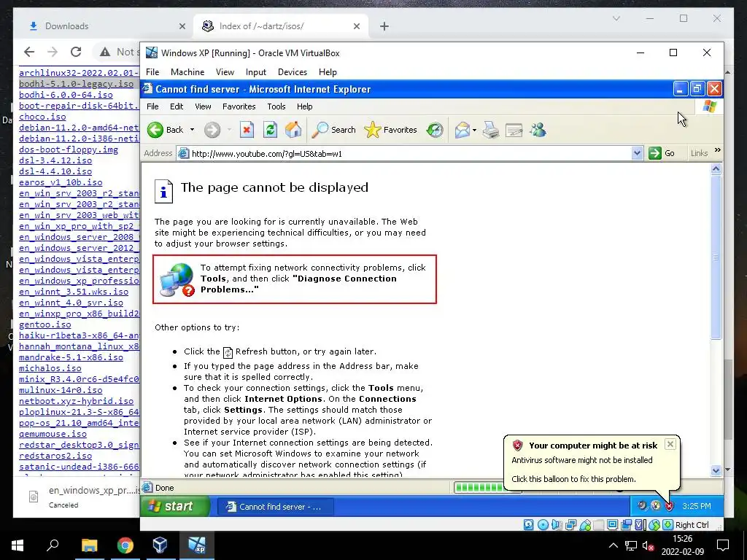
Task: Click VirtualBox network status icon
Action: click(x=570, y=525)
